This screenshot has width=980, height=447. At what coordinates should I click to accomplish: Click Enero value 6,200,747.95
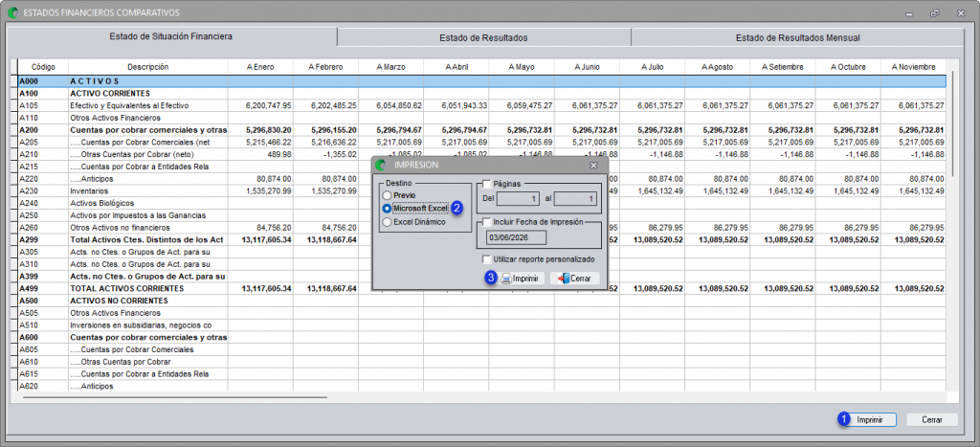tap(269, 105)
